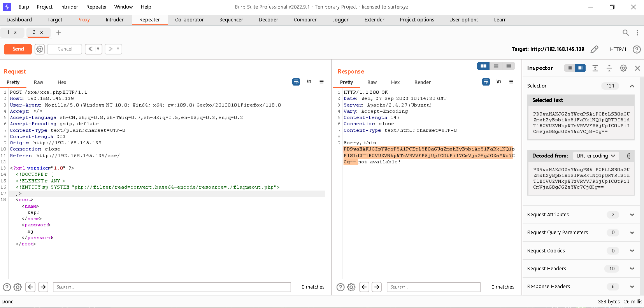Screen dimensions: 644x308
Task: Open Request editor hamburger menu
Action: click(x=322, y=82)
